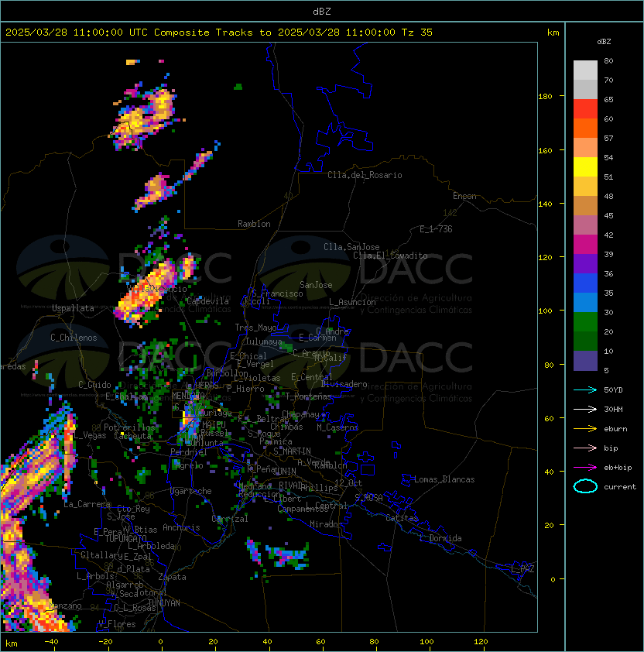644x652 pixels.
Task: Click the magenta eb+bip arrow legend icon
Action: [585, 468]
